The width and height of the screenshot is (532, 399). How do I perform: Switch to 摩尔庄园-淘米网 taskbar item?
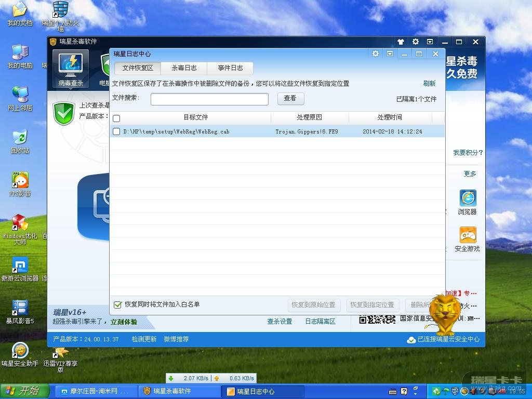(x=96, y=392)
